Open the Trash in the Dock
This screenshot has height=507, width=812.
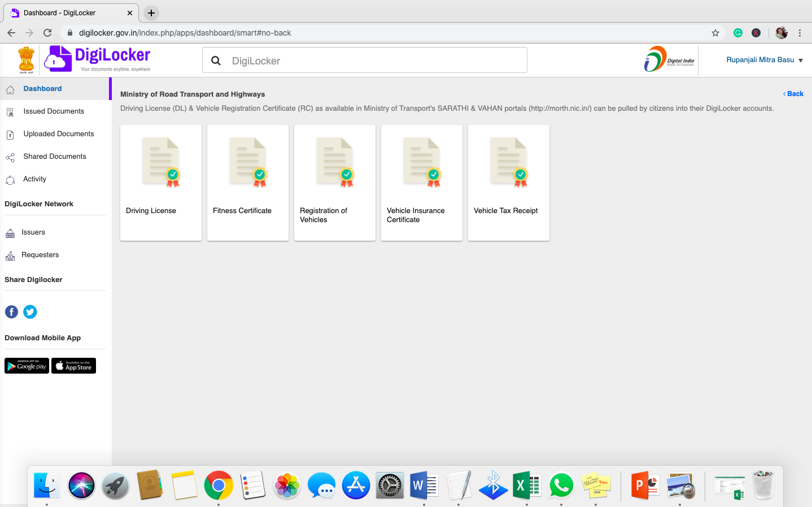(763, 486)
